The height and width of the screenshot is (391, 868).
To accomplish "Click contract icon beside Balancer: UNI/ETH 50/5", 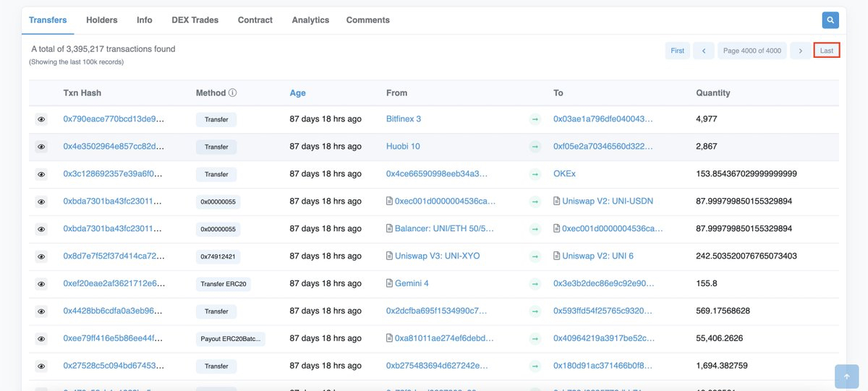I will tap(389, 228).
